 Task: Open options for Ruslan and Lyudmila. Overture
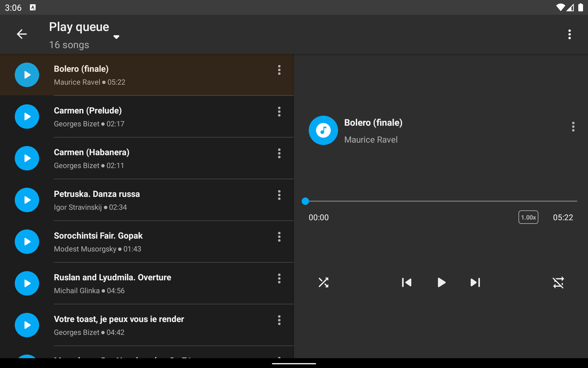(x=279, y=278)
